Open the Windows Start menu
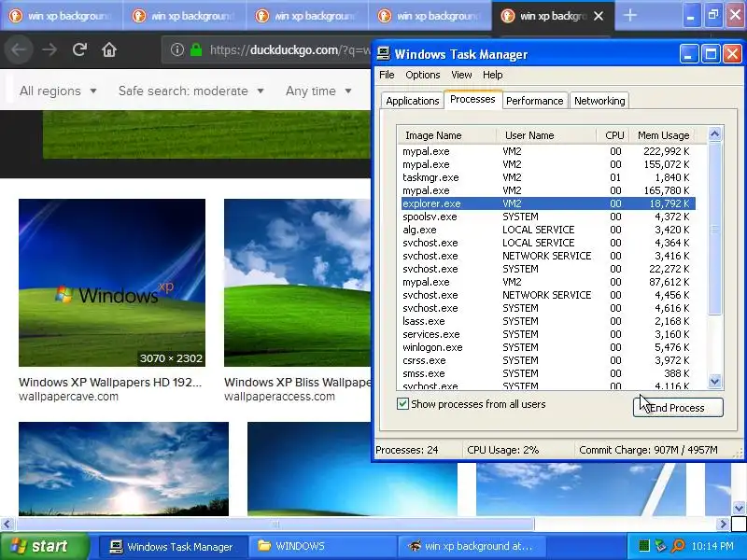Image resolution: width=747 pixels, height=560 pixels. pyautogui.click(x=45, y=546)
